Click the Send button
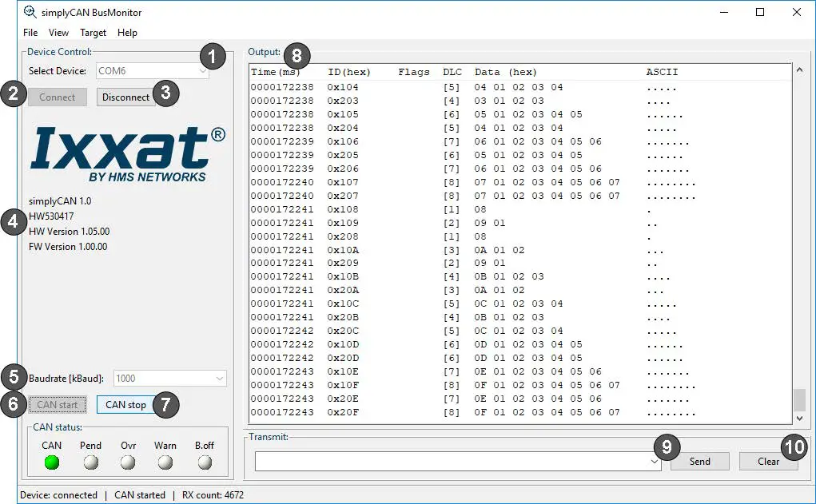This screenshot has width=816, height=504. click(700, 462)
